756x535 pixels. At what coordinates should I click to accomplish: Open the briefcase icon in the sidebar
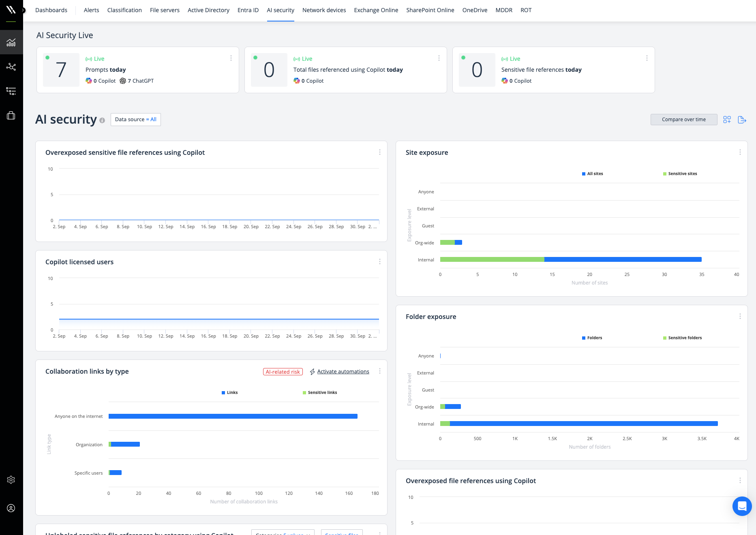pyautogui.click(x=11, y=116)
